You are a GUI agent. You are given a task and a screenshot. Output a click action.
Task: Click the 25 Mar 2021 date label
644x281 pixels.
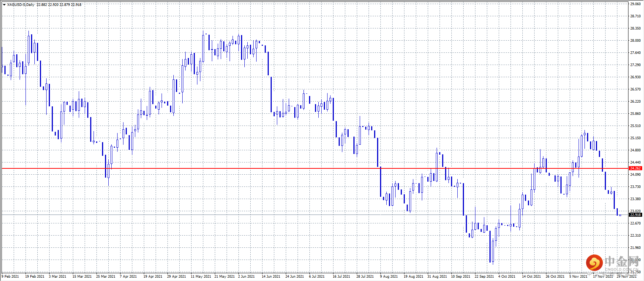[106, 277]
